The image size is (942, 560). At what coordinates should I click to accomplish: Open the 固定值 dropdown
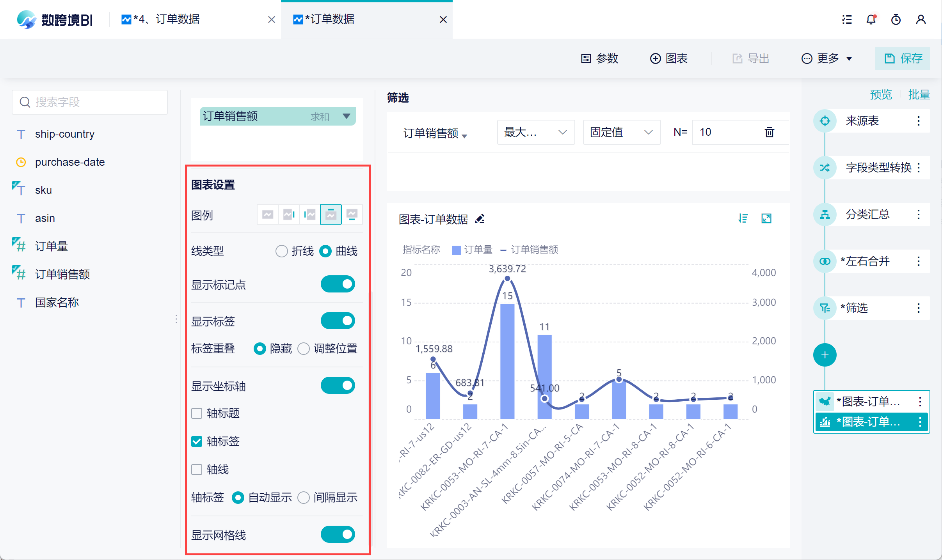(621, 132)
